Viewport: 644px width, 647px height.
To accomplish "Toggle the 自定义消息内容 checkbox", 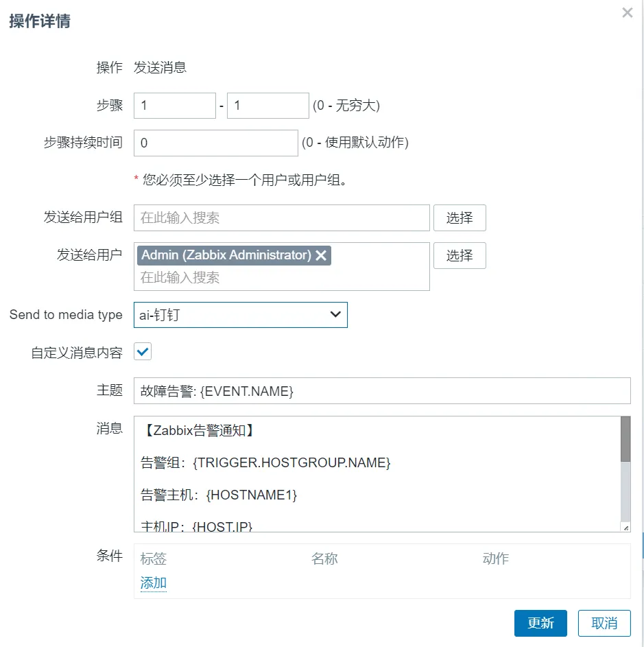I will click(143, 352).
